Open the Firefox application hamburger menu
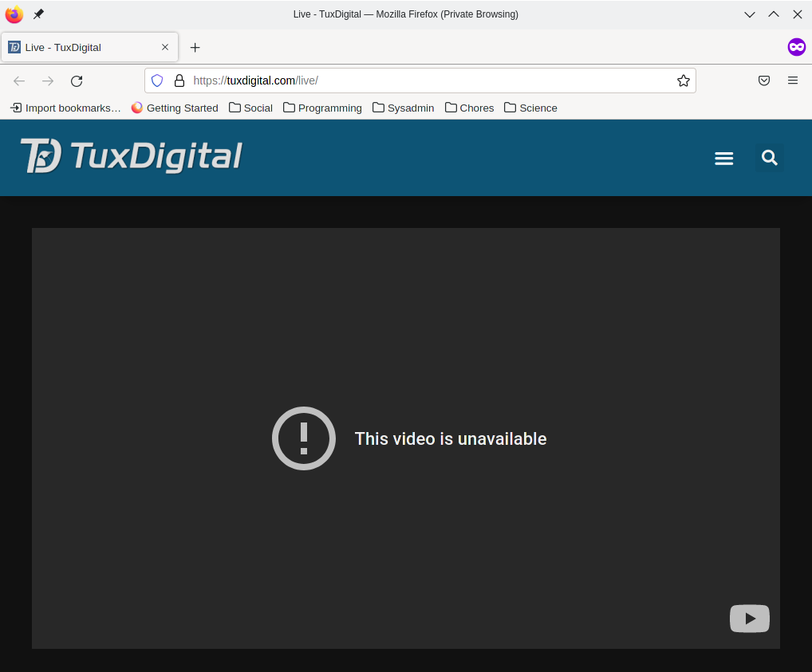The image size is (812, 672). tap(793, 81)
